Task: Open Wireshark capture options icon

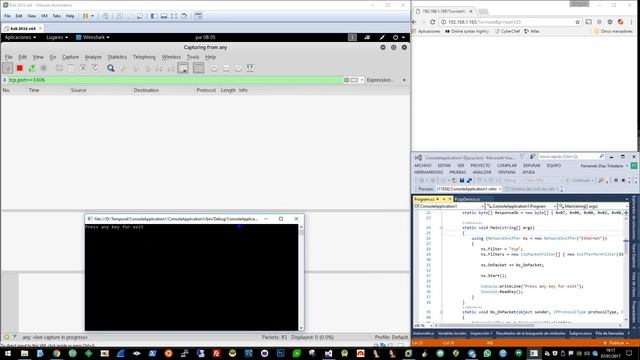Action: [44, 68]
